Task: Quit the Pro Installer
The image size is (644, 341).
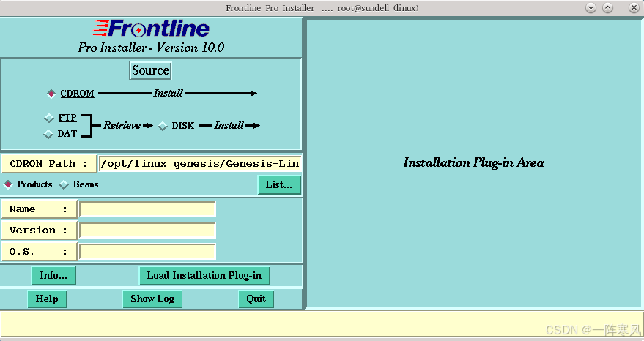Action: click(256, 299)
